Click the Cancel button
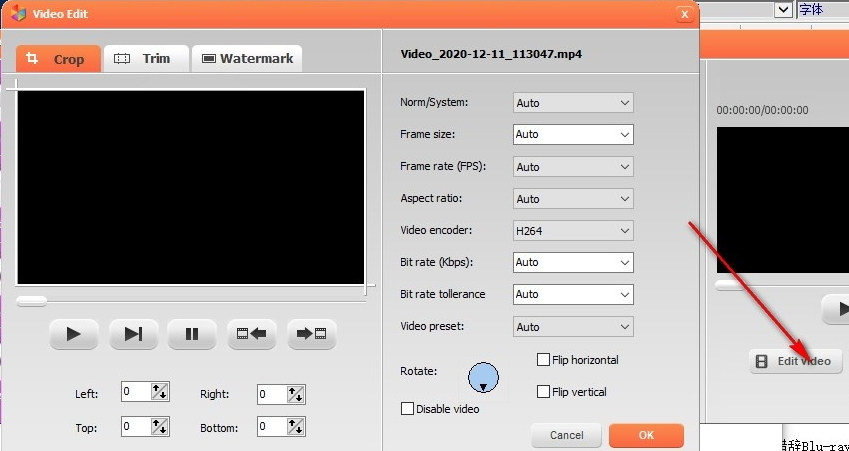Screen dimensions: 849x451 566,435
